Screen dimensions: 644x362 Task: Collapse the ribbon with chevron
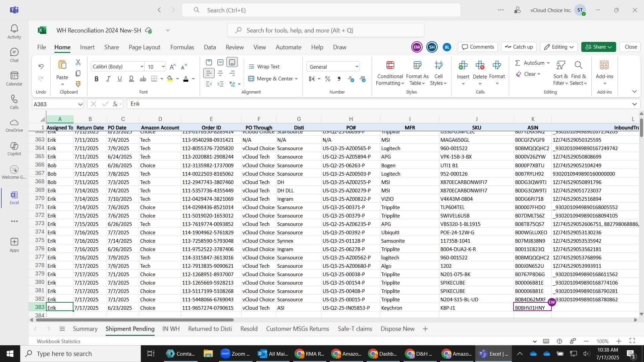point(634,92)
